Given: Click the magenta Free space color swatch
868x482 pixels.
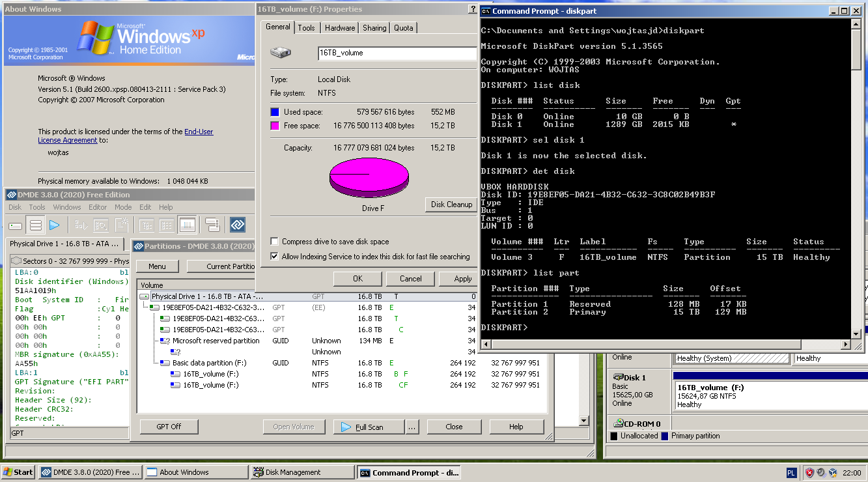Looking at the screenshot, I should coord(275,126).
